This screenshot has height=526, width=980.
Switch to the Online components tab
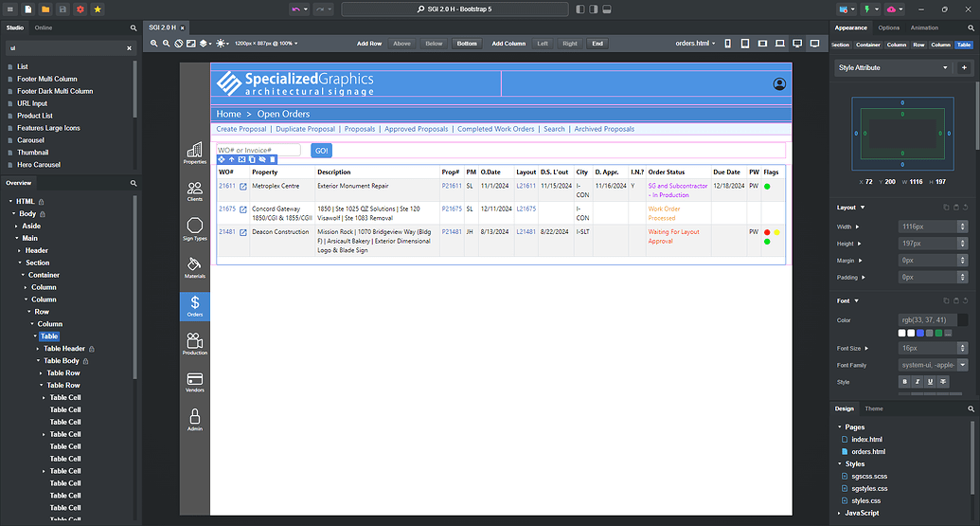(x=44, y=28)
